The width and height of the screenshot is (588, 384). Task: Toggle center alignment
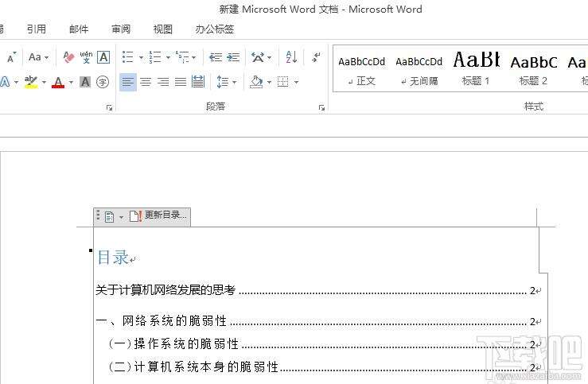pos(146,82)
